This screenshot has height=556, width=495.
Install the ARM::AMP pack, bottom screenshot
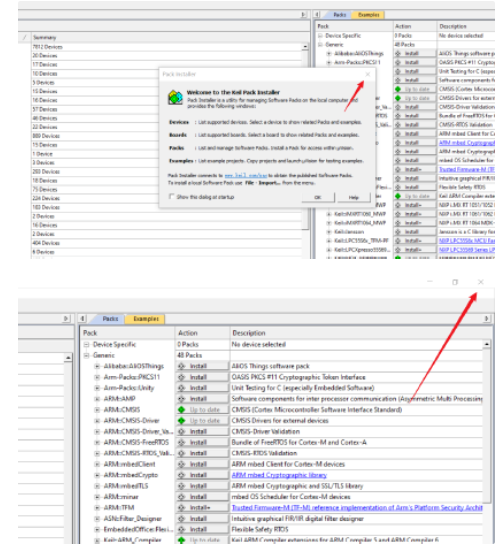point(202,399)
